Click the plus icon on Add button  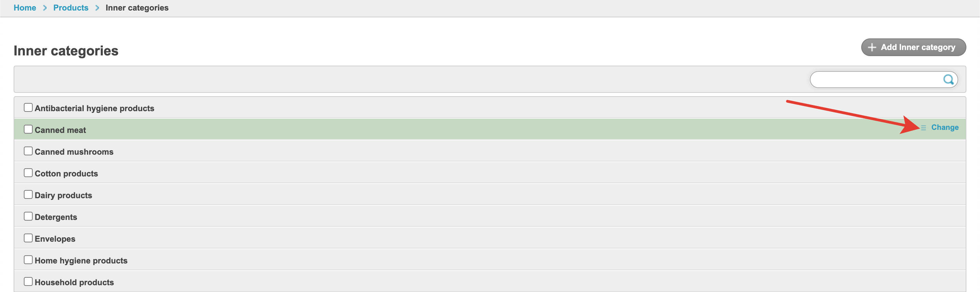(871, 48)
